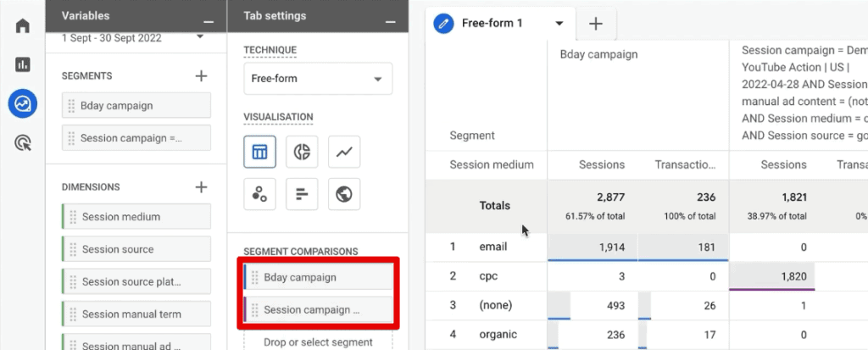The height and width of the screenshot is (350, 868).
Task: Grab the handle of Bday campaign segment variable
Action: pos(71,106)
